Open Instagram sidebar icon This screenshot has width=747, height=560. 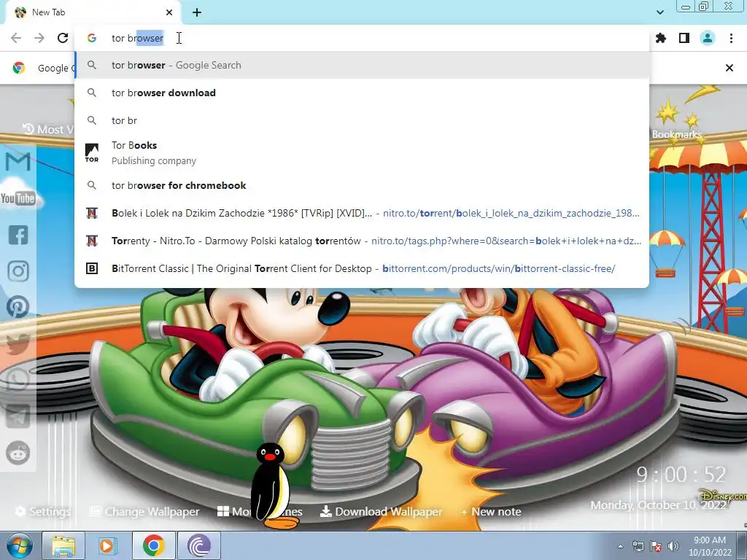(18, 271)
